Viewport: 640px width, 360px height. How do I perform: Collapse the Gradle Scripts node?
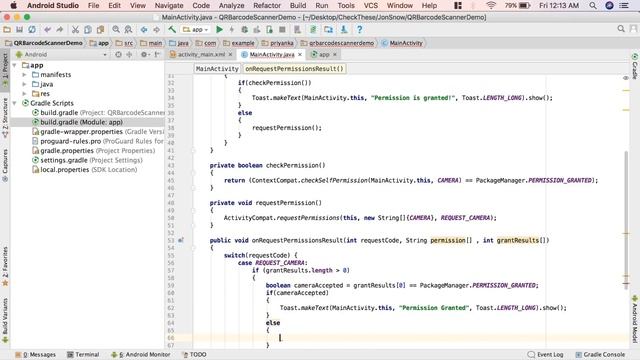pyautogui.click(x=15, y=103)
